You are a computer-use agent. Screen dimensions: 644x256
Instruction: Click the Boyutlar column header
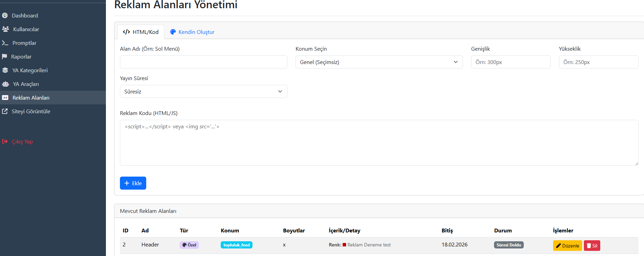294,231
